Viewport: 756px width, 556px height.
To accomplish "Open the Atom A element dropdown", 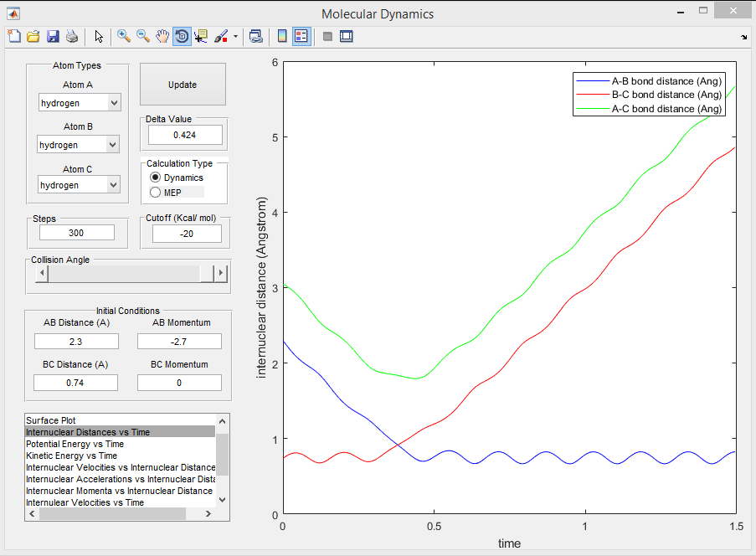I will [80, 103].
